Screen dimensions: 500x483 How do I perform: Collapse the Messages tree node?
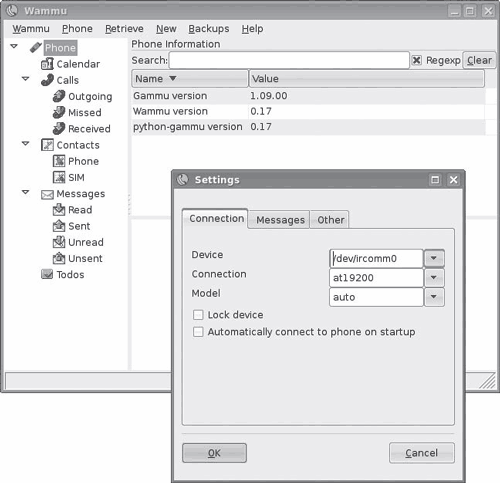pyautogui.click(x=25, y=192)
